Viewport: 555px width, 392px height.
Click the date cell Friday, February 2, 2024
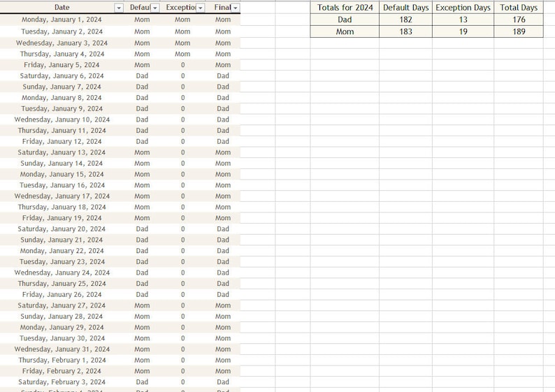[62, 371]
